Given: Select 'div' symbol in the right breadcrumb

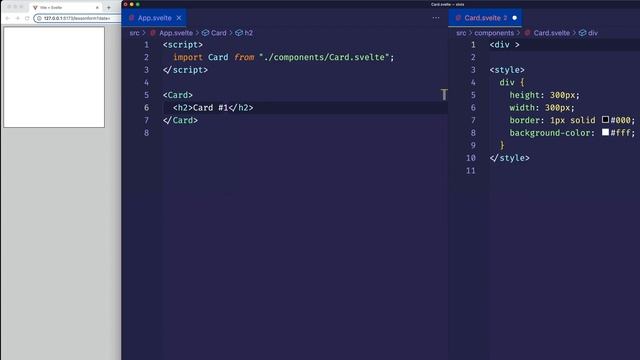Looking at the screenshot, I should point(593,33).
